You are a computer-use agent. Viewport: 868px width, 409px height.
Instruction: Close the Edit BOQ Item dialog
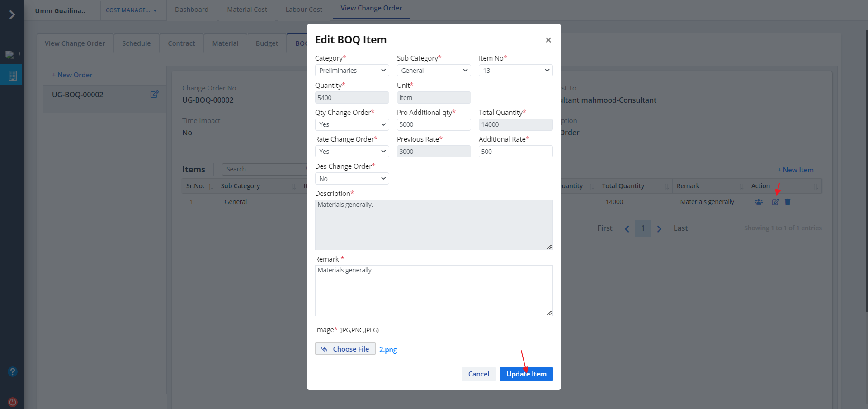pyautogui.click(x=548, y=40)
